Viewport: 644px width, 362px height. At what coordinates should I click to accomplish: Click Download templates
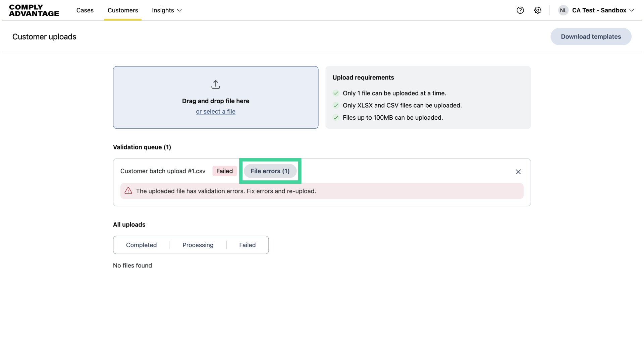pyautogui.click(x=590, y=37)
